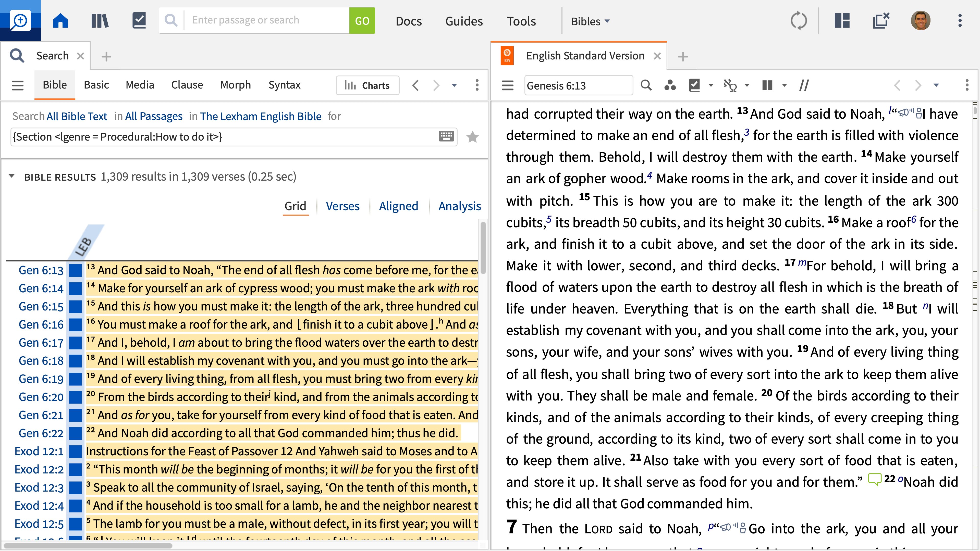This screenshot has height=551, width=980.
Task: Favorite this search with the star icon
Action: click(472, 137)
